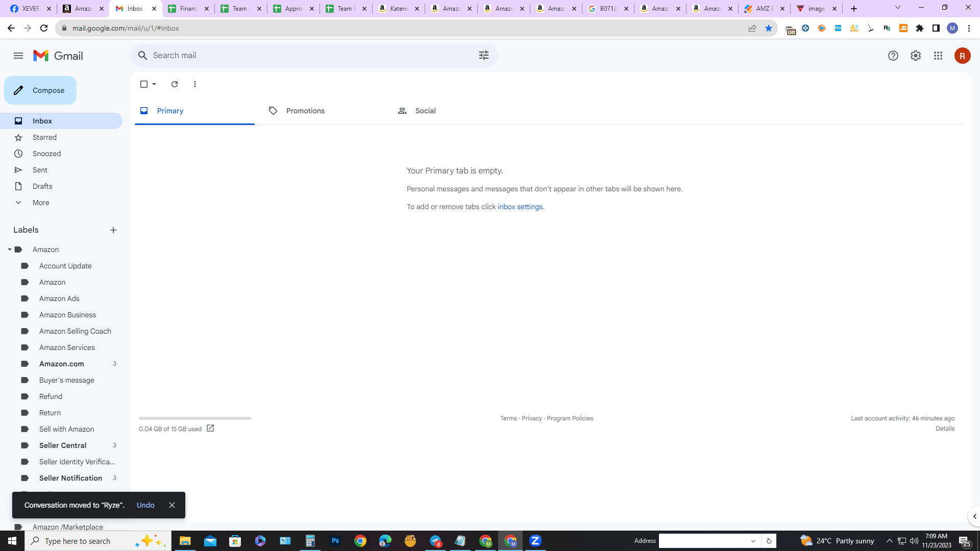The image size is (980, 551).
Task: Open the Terms link
Action: pos(508,418)
